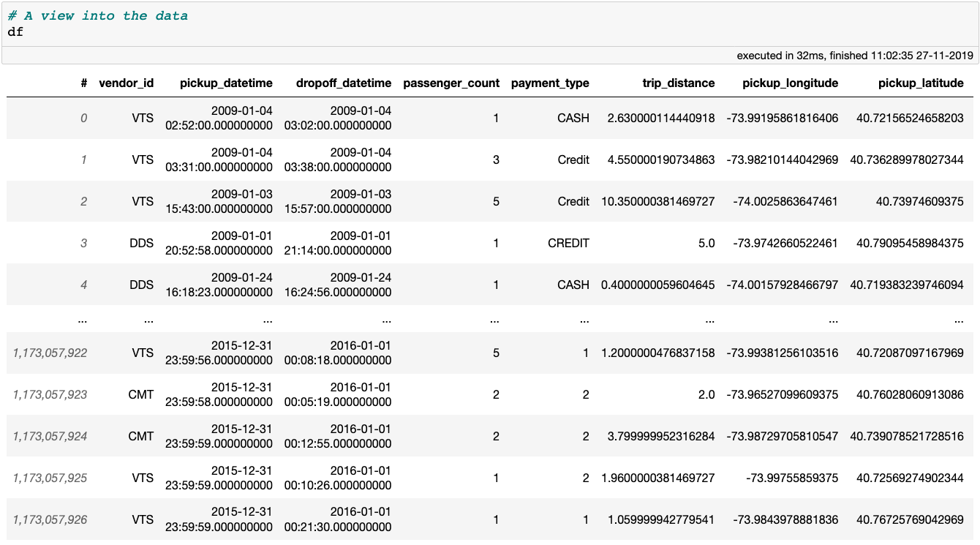Click trip distance 5.0

tap(706, 243)
